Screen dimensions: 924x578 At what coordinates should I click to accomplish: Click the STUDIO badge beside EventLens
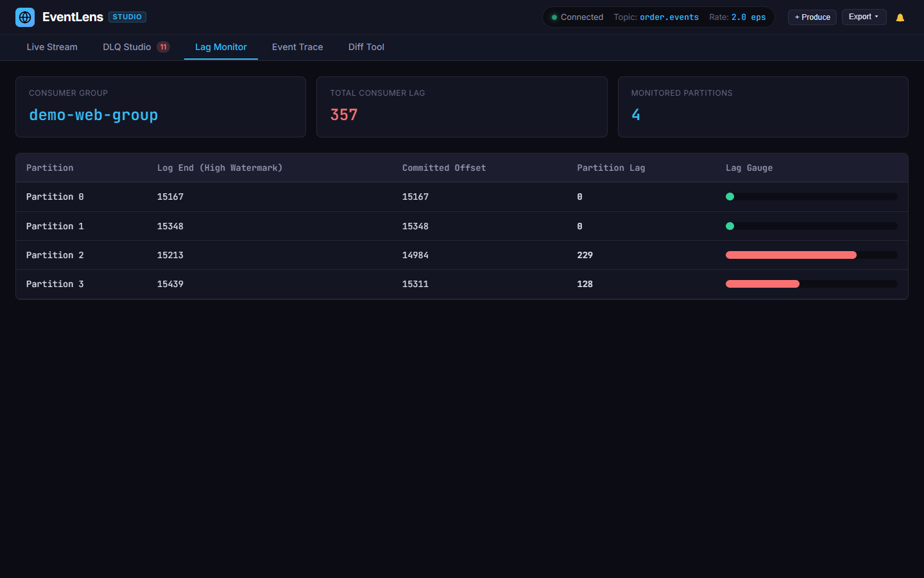pos(127,17)
